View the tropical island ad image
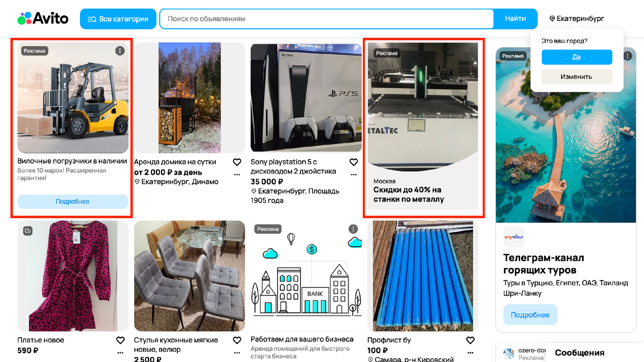644x362 pixels. [566, 135]
